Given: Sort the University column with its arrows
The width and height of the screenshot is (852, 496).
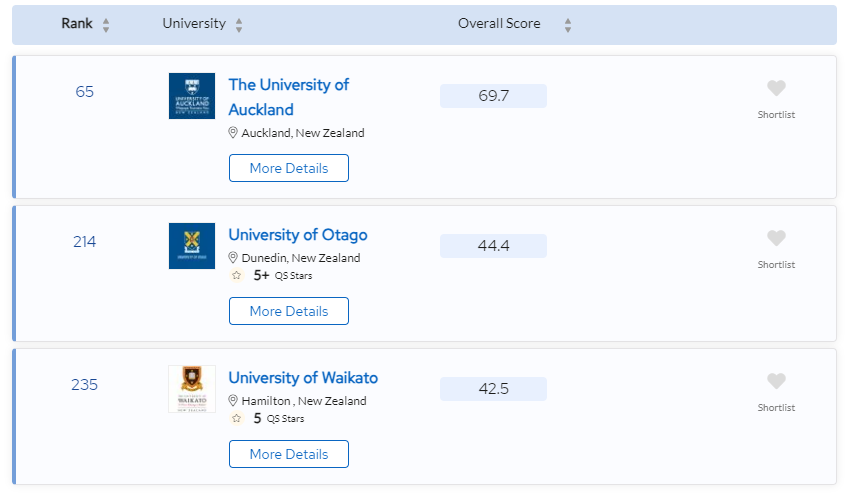Looking at the screenshot, I should coord(239,25).
